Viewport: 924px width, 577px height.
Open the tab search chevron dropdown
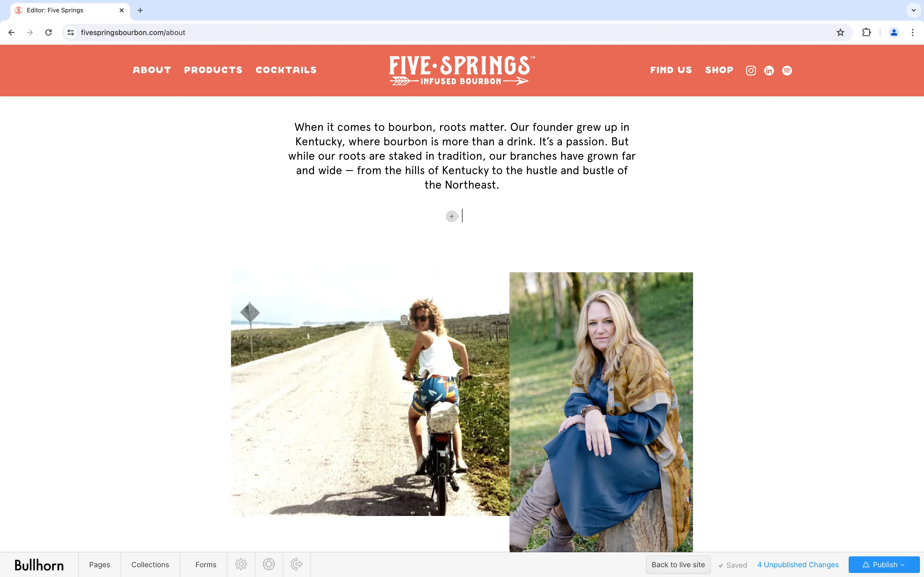click(913, 10)
